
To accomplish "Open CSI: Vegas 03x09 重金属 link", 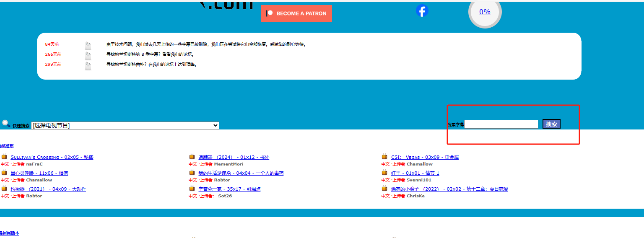I will pyautogui.click(x=425, y=157).
